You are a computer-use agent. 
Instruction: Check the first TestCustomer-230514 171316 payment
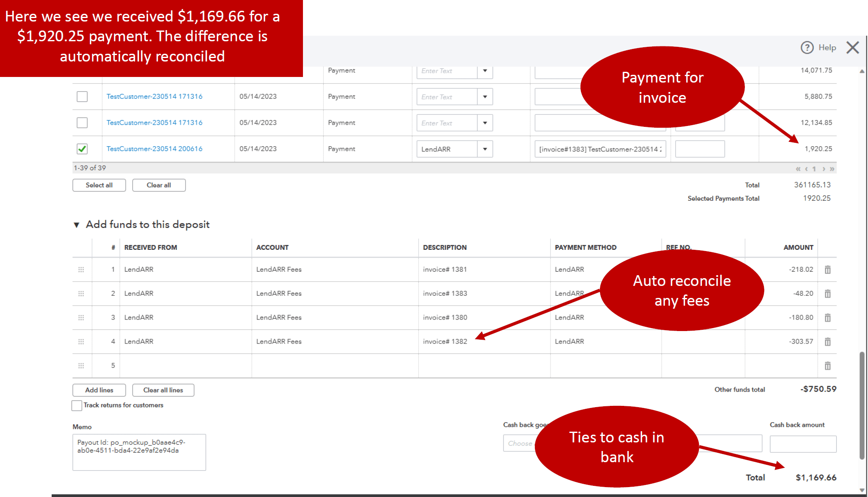82,96
